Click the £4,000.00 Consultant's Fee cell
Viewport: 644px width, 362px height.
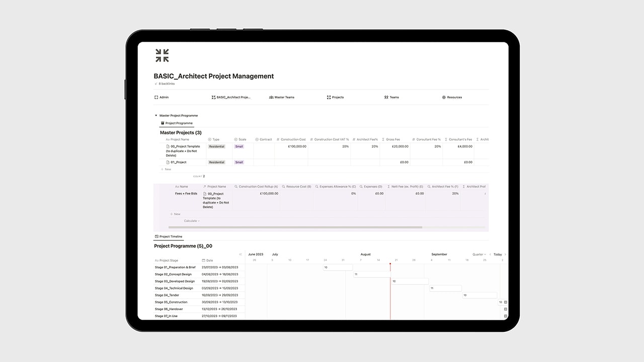point(458,151)
